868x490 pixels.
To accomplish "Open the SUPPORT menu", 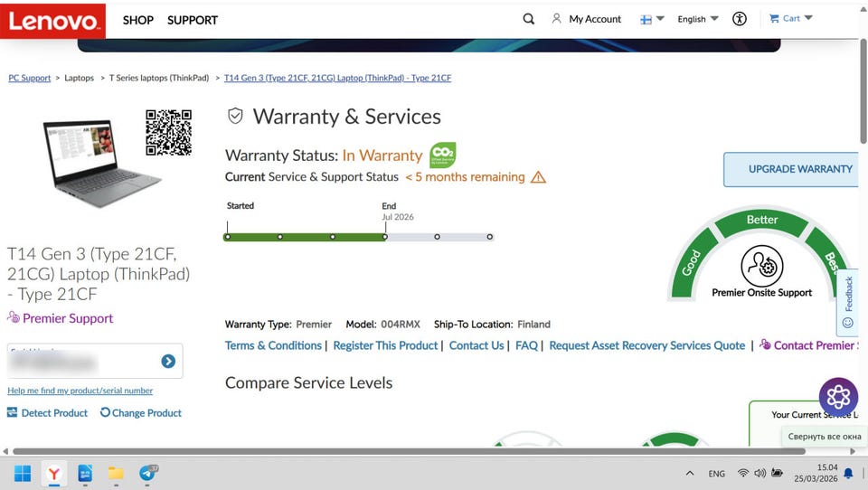I will pos(192,20).
